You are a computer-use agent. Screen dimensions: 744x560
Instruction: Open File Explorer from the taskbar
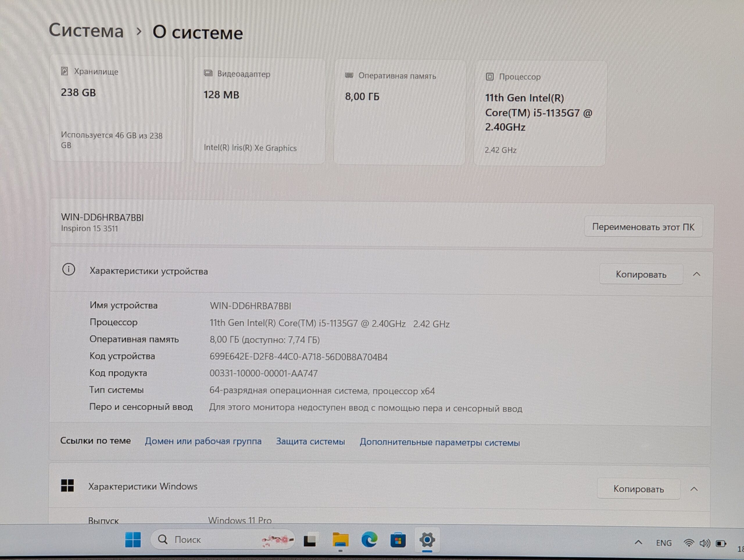point(340,540)
